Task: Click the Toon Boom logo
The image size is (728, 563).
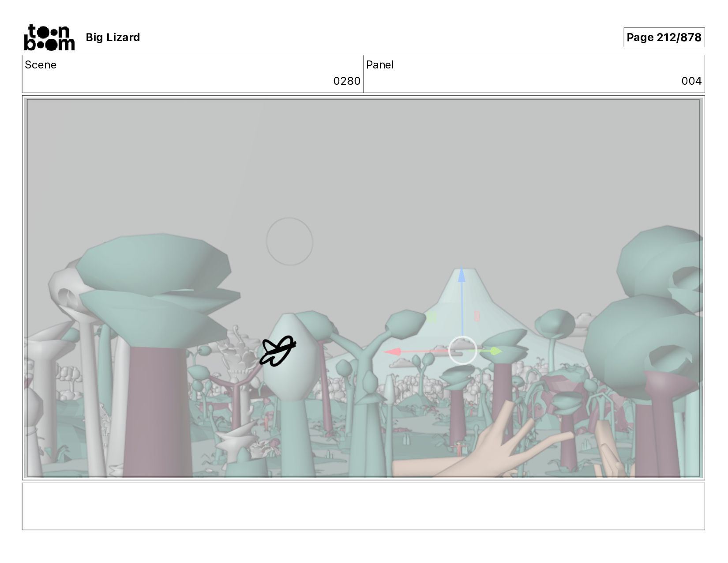Action: pyautogui.click(x=49, y=38)
